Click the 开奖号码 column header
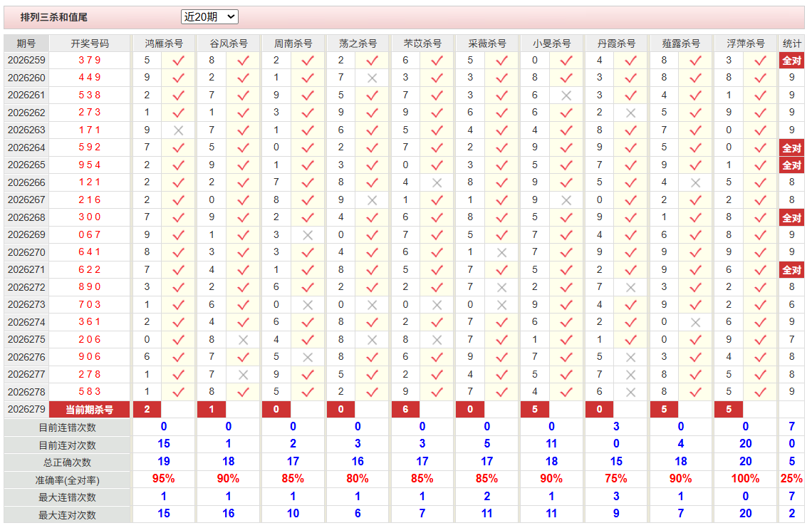 tap(90, 43)
